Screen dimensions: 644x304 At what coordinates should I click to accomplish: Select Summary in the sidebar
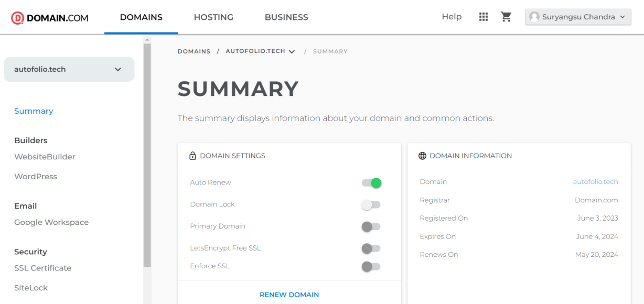pos(34,111)
